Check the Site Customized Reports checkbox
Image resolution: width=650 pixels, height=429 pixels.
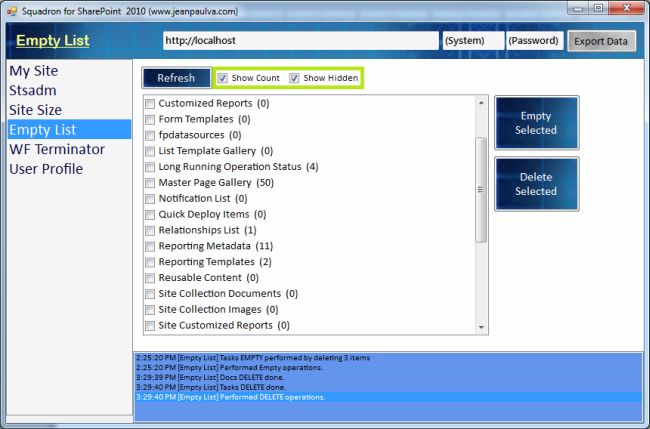point(150,326)
